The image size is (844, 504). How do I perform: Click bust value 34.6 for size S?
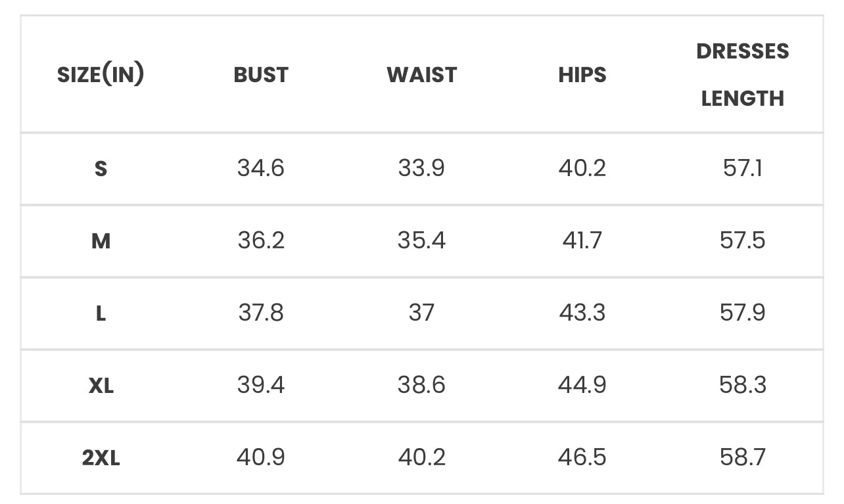261,168
